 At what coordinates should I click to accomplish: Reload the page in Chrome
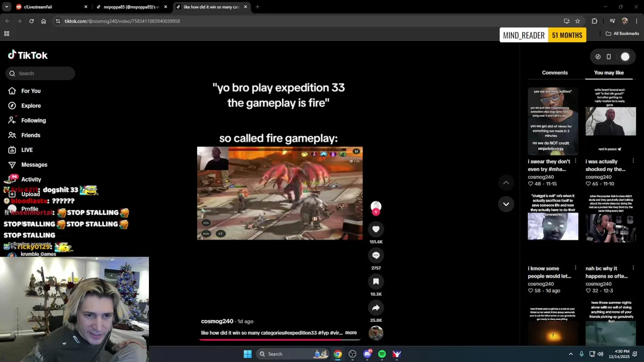31,21
